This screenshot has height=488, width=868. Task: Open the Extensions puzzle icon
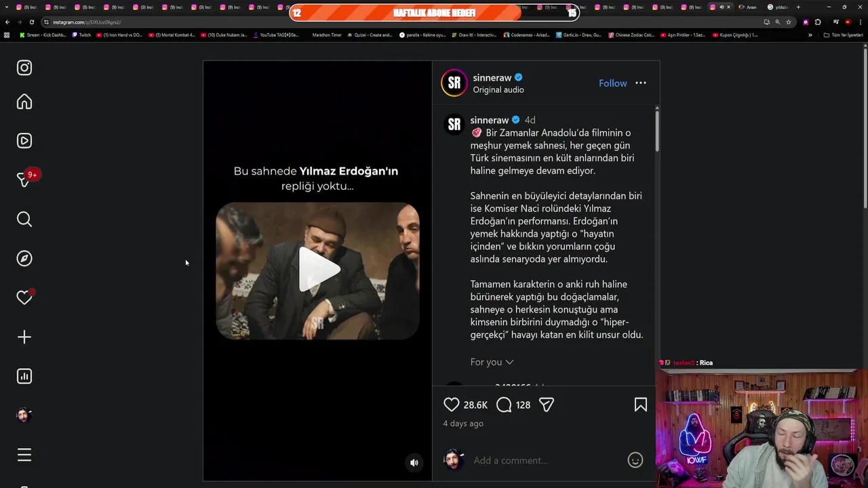818,22
